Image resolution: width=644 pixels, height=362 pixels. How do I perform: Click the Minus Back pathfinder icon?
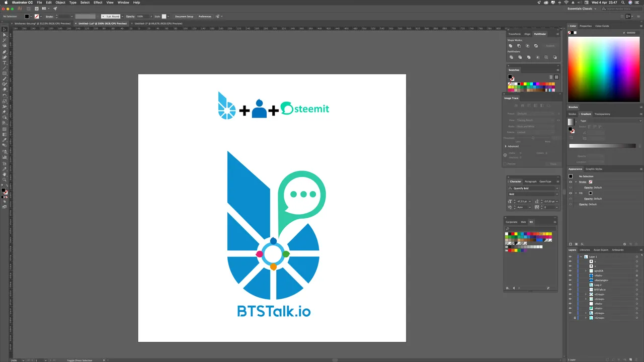(x=554, y=57)
